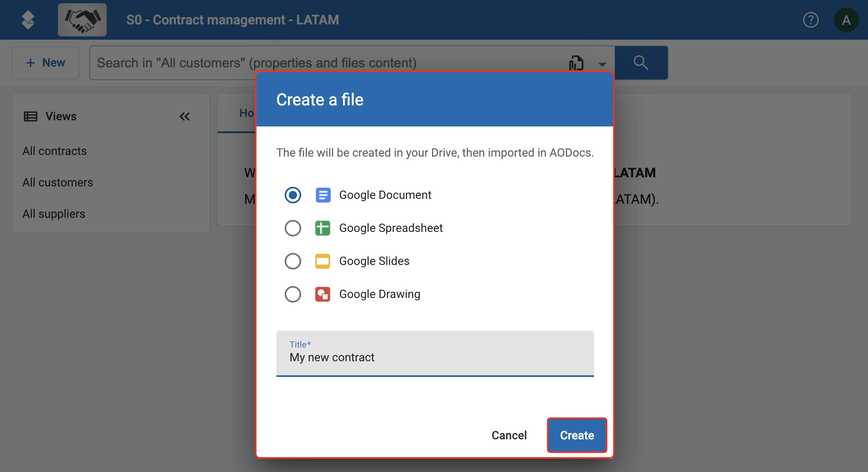Click the New button

pyautogui.click(x=46, y=63)
